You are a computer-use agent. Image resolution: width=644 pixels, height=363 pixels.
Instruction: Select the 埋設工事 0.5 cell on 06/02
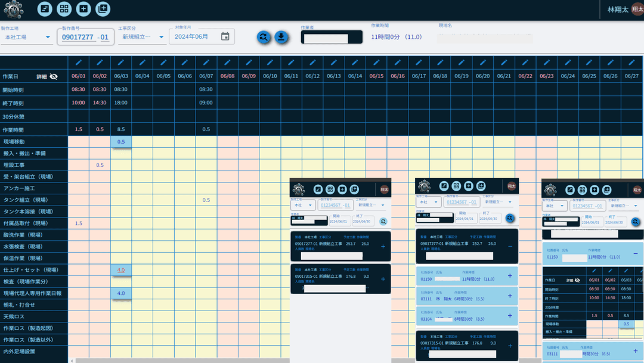(100, 165)
